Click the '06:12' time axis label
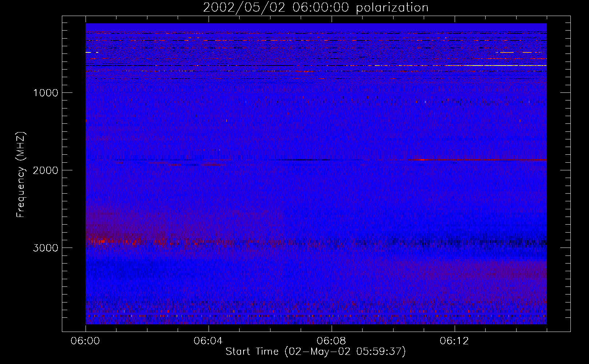589x364 pixels. (454, 341)
